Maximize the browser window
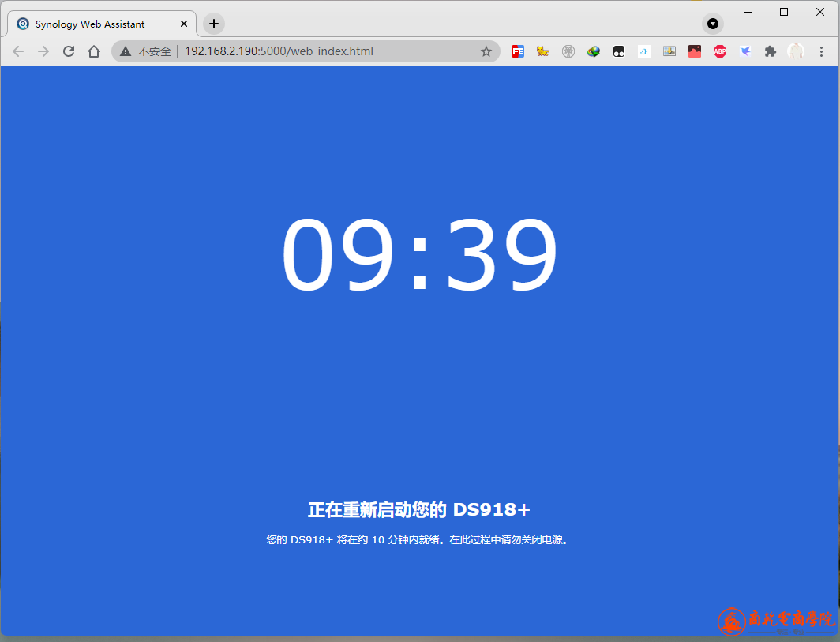Viewport: 840px width, 642px height. [x=784, y=12]
